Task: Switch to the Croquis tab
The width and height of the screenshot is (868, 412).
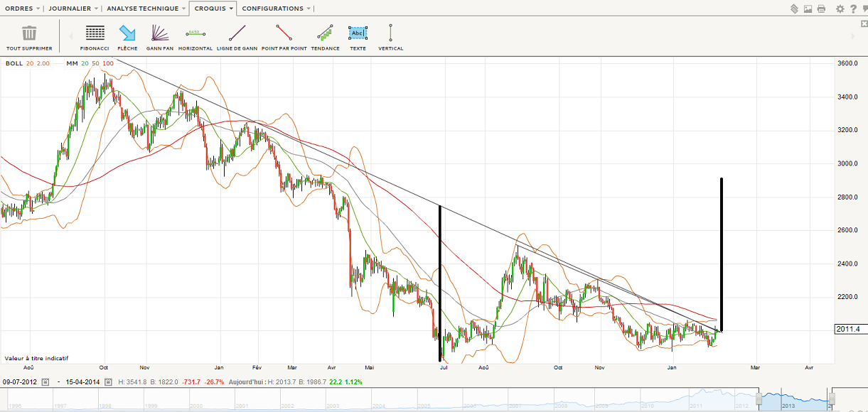Action: pos(213,9)
